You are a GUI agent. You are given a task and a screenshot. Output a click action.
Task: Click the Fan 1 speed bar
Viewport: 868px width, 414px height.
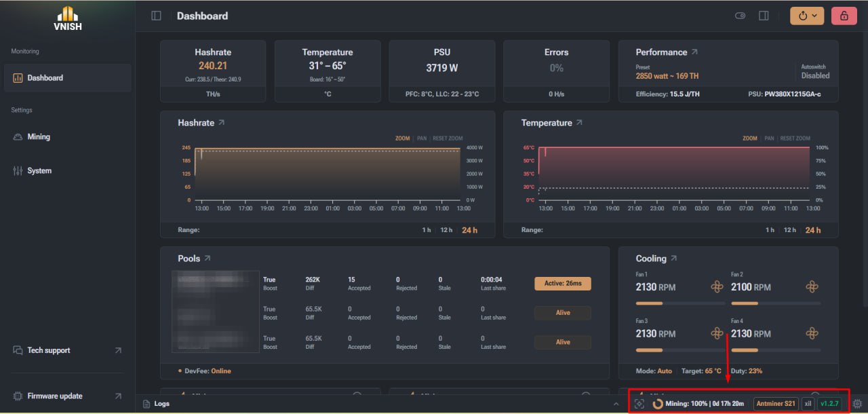click(680, 303)
